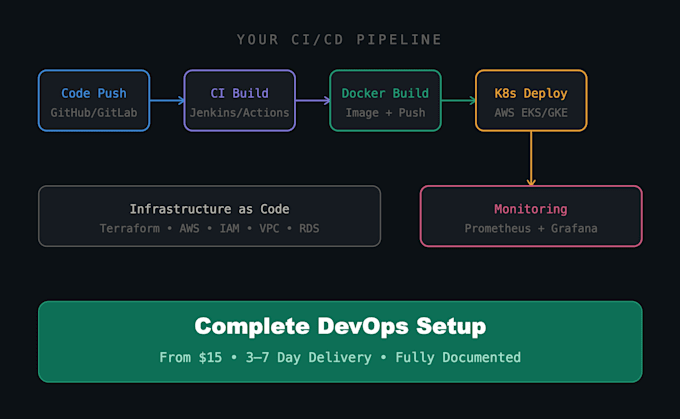Click the 'Infrastructure as Code' title
This screenshot has height=419, width=680.
(209, 209)
